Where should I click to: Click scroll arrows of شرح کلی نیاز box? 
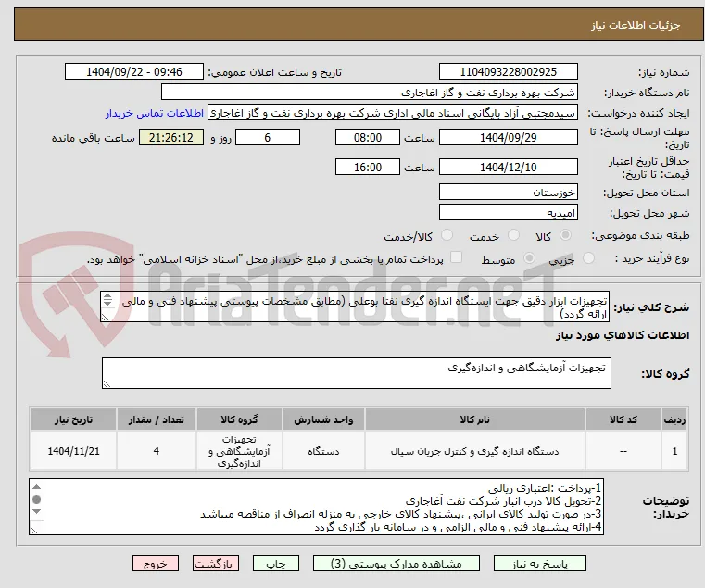107,300
